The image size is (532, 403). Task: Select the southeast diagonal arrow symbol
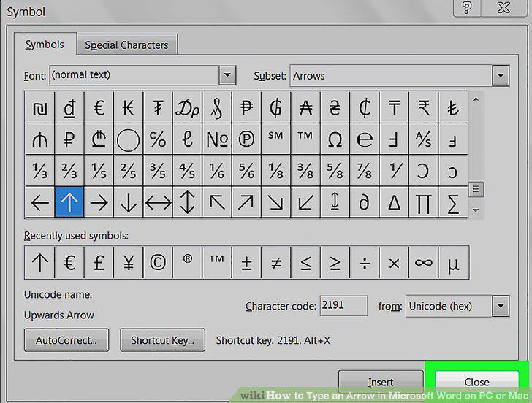(x=275, y=202)
